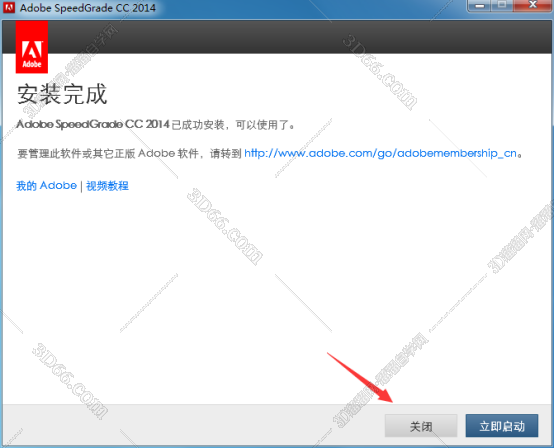
Task: Open the 视频教程 link
Action: (107, 185)
